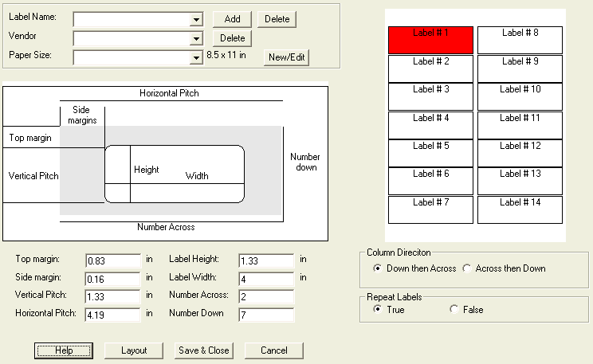Set Repeat Labels to False
This screenshot has height=364, width=593.
tap(454, 310)
